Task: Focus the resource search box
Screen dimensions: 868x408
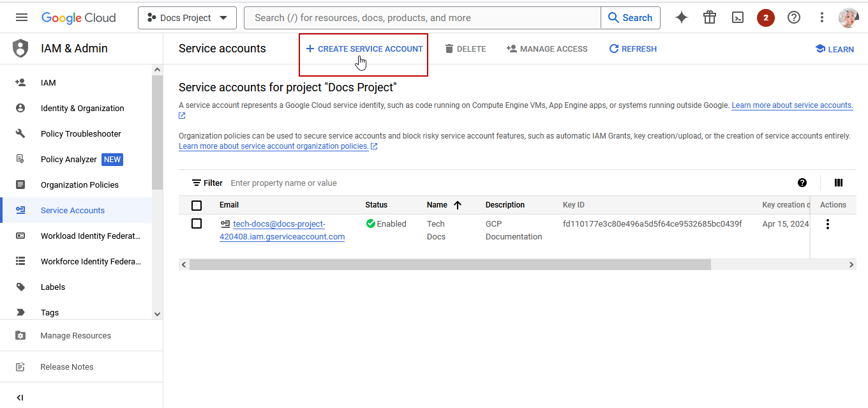Action: 423,18
